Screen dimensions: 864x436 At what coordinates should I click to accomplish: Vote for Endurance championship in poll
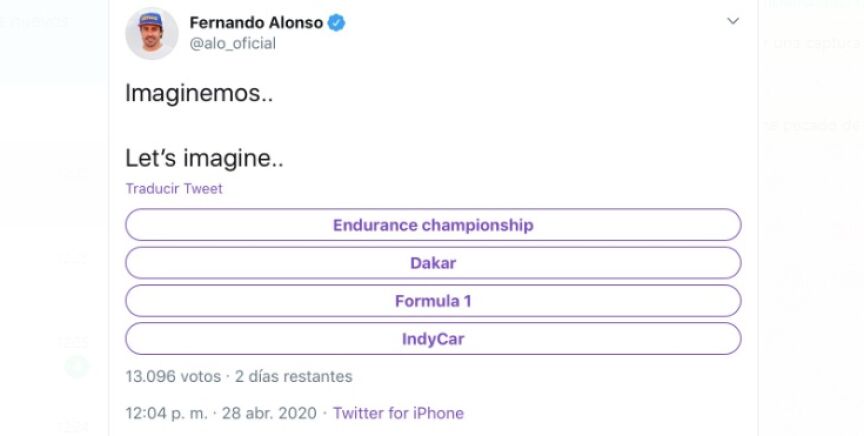[432, 225]
